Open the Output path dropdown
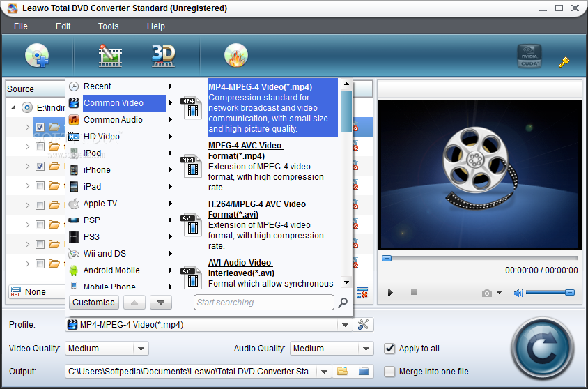Viewport: 588px width, 389px height. 325,372
